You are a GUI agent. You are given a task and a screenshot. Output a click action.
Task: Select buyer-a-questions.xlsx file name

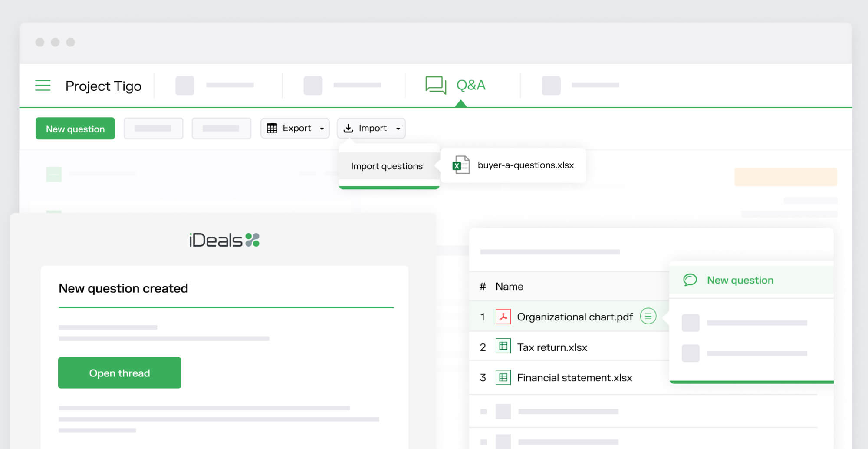tap(526, 165)
